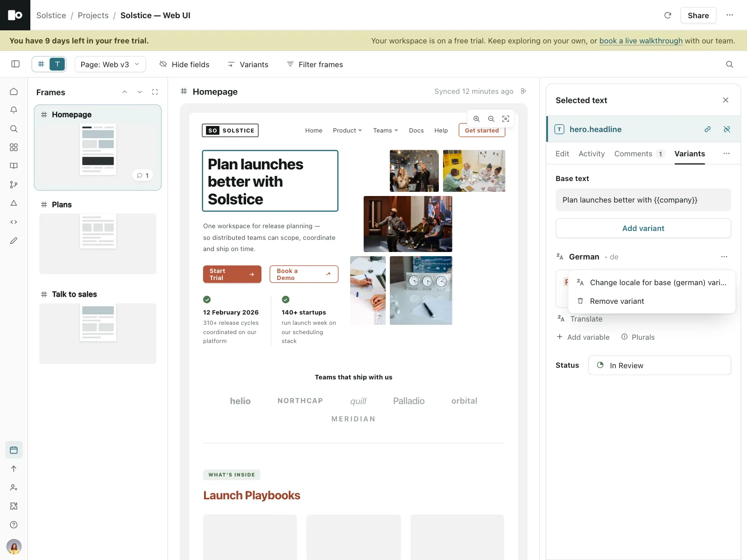The image size is (747, 560).
Task: Copy link icon for hero.headline
Action: pyautogui.click(x=708, y=129)
